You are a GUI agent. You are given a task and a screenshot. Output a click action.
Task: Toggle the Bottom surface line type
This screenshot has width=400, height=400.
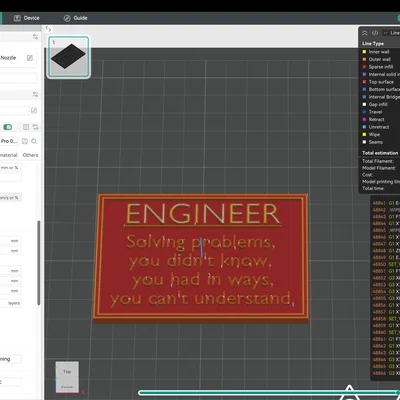coord(381,89)
